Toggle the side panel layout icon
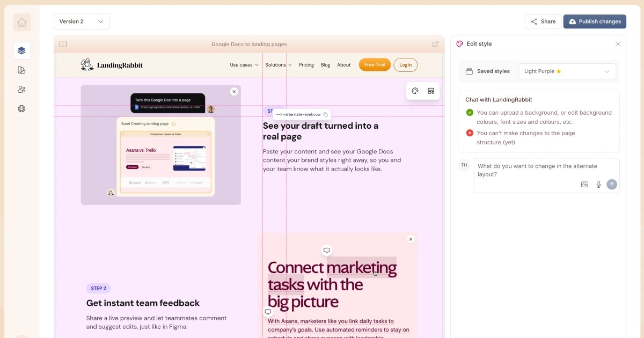The height and width of the screenshot is (338, 644). (63, 44)
